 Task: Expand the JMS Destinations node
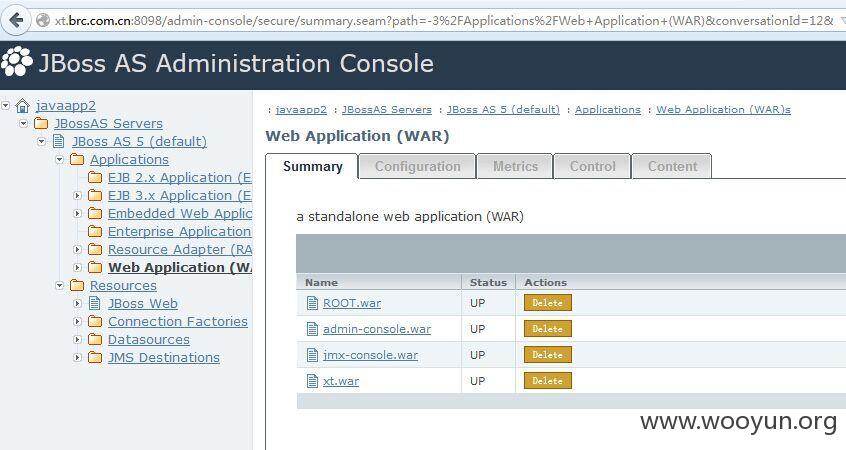click(77, 358)
